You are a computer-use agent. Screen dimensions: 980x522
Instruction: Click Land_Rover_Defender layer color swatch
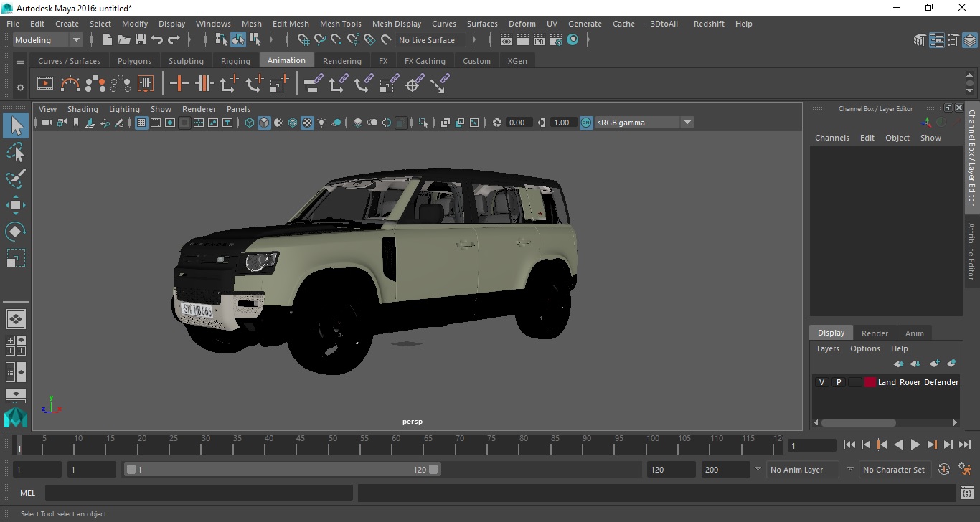(x=870, y=382)
